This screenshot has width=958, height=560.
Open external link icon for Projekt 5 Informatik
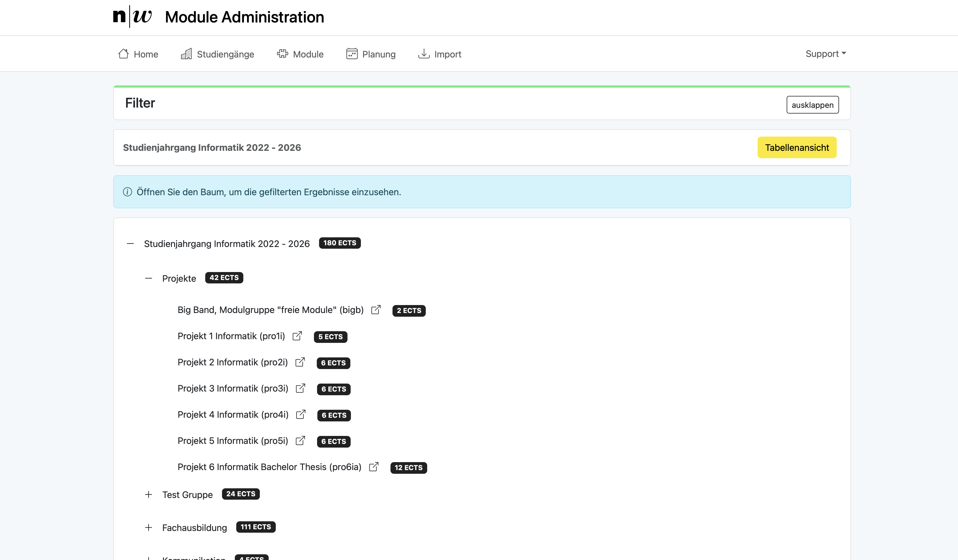(300, 440)
